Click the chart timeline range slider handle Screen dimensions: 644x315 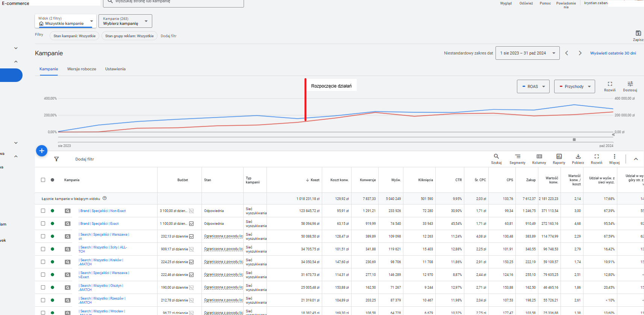574,139
